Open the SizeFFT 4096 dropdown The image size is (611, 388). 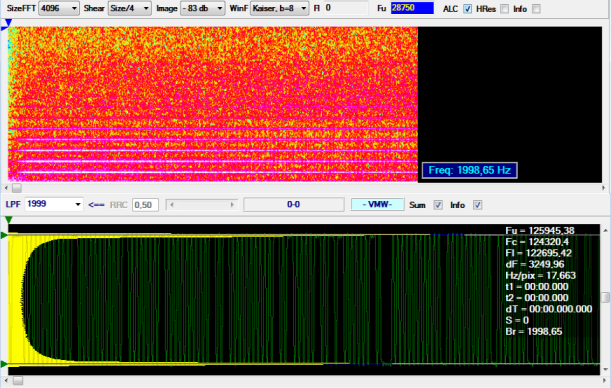pyautogui.click(x=59, y=8)
